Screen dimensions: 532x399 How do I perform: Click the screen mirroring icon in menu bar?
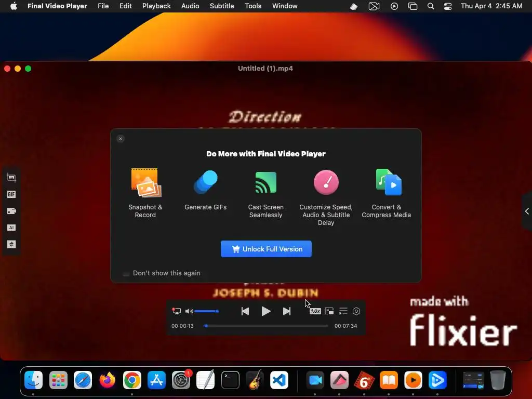click(x=413, y=6)
